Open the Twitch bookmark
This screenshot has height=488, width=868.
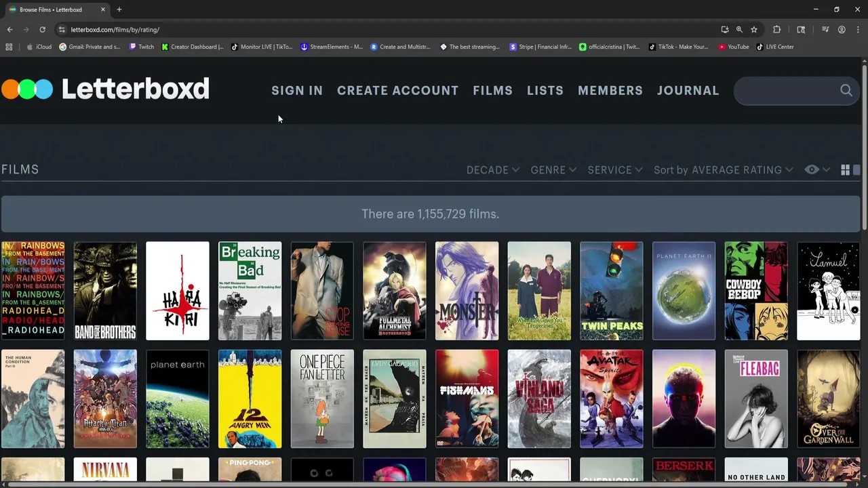[x=142, y=47]
